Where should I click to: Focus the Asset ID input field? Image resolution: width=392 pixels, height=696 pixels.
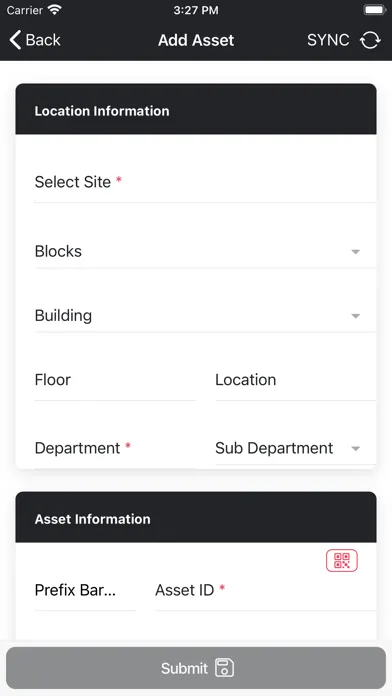[x=265, y=591]
